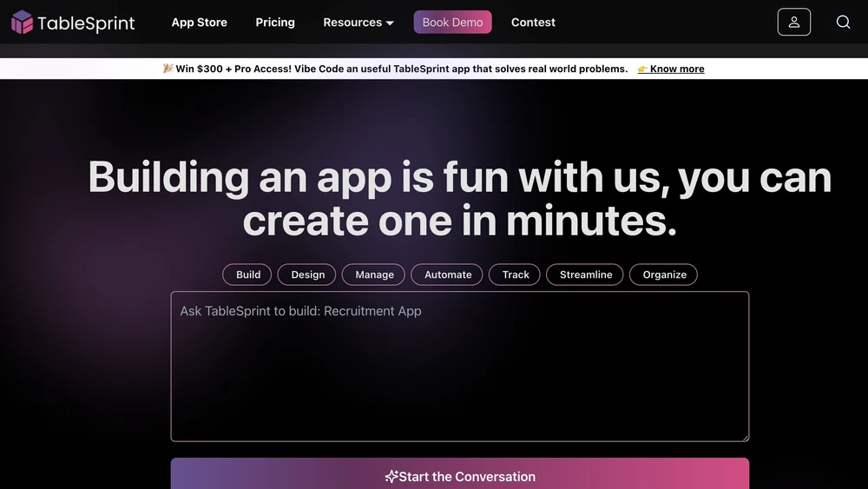This screenshot has height=489, width=868.
Task: Follow the Know more link
Action: (x=671, y=69)
